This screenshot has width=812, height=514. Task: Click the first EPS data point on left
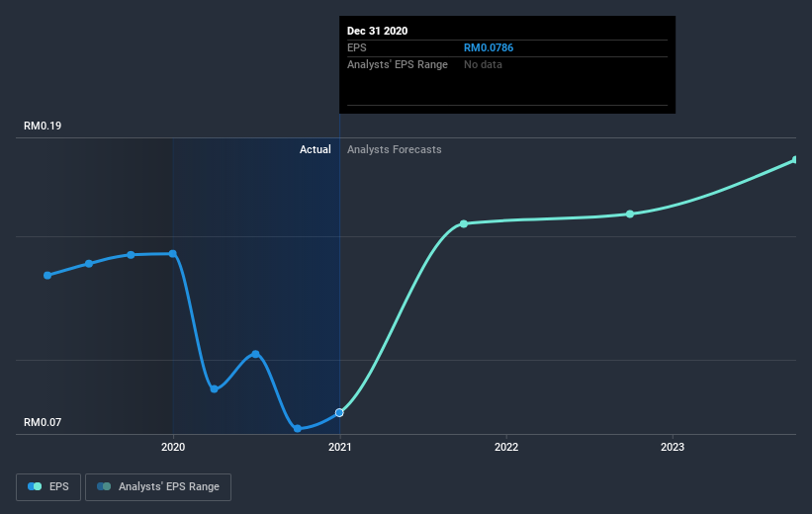[47, 276]
